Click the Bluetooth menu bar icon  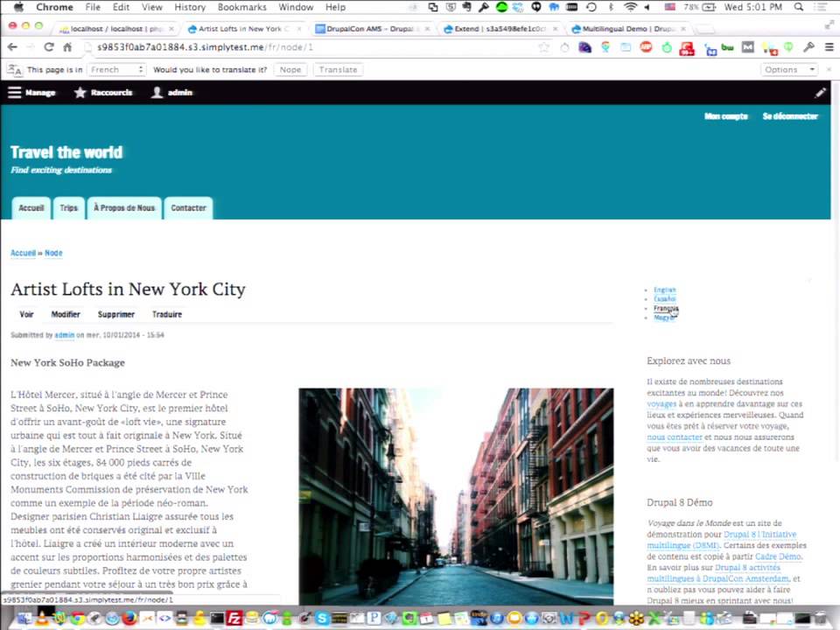(611, 7)
